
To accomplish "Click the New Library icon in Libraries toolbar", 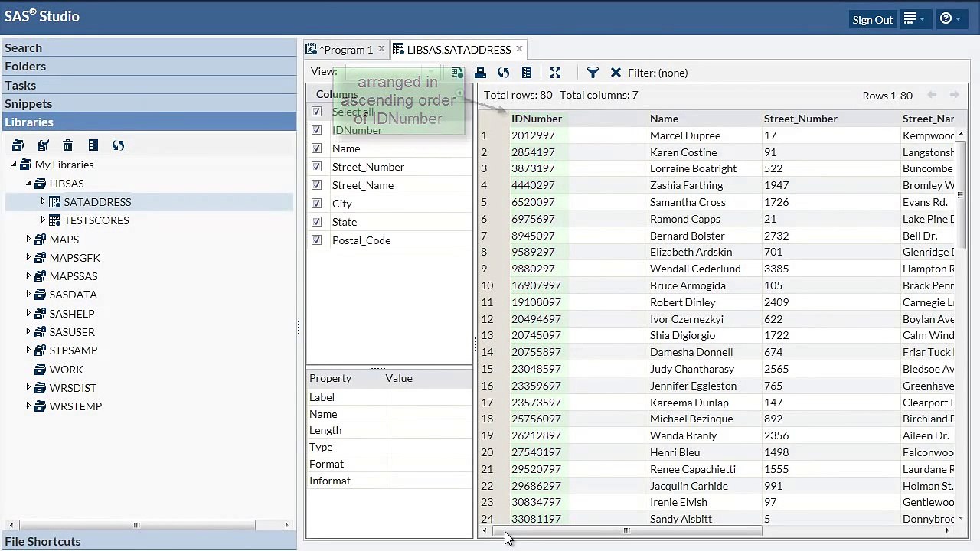I will click(x=18, y=145).
